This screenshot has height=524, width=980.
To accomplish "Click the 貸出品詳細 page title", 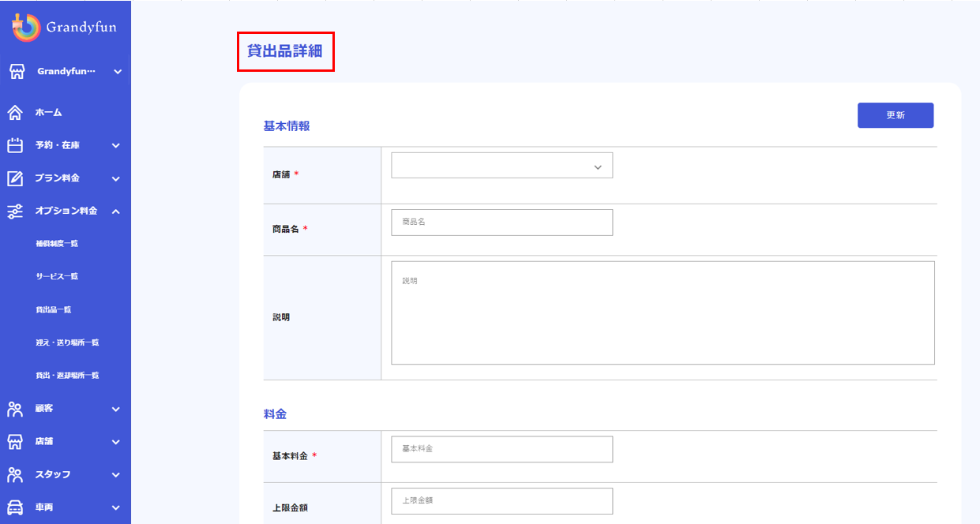I will point(285,51).
